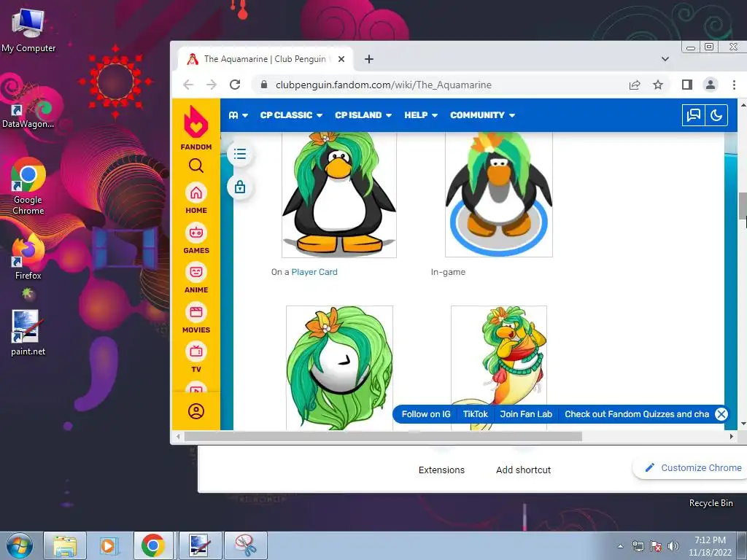
Task: Expand the COMMUNITY menu
Action: pyautogui.click(x=482, y=115)
